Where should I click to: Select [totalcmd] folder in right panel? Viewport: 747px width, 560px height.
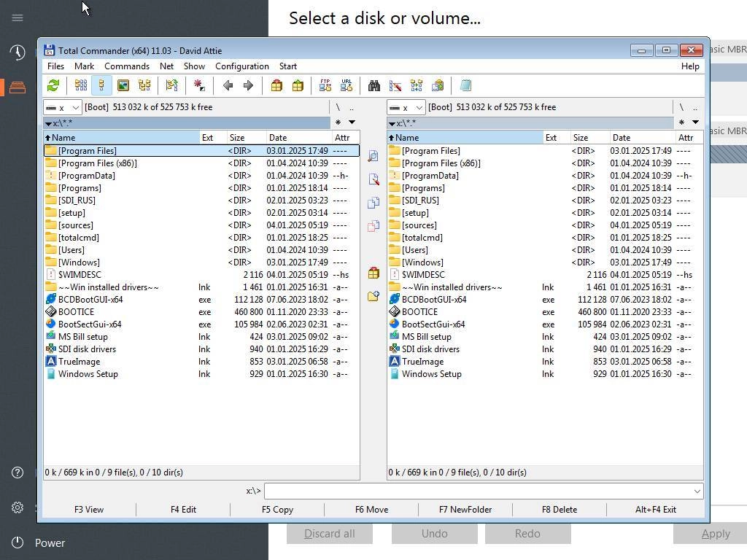click(545, 238)
